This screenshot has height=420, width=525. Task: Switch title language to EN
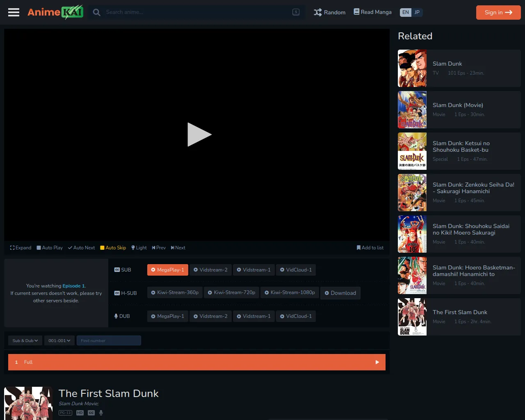tap(406, 12)
